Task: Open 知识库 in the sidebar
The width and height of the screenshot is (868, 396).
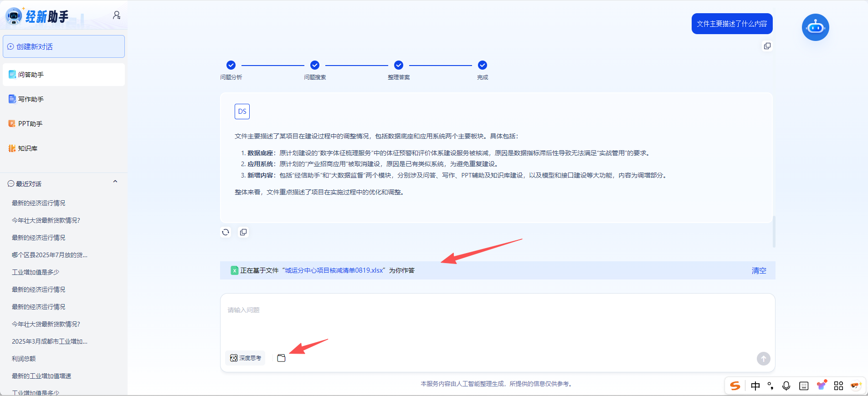Action: [64, 148]
